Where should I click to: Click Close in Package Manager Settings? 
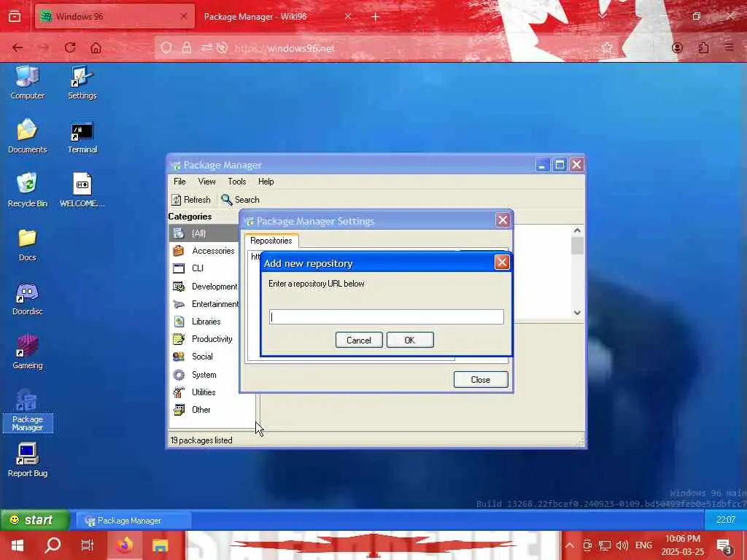(x=481, y=379)
